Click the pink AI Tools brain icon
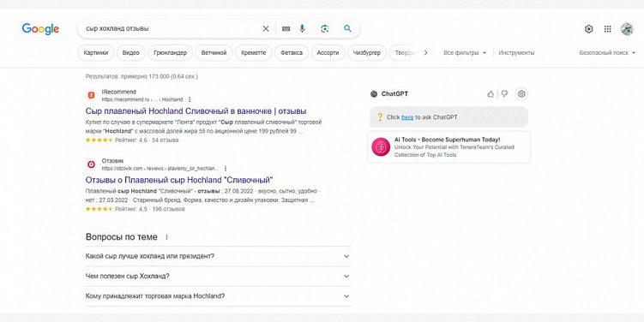 381,146
